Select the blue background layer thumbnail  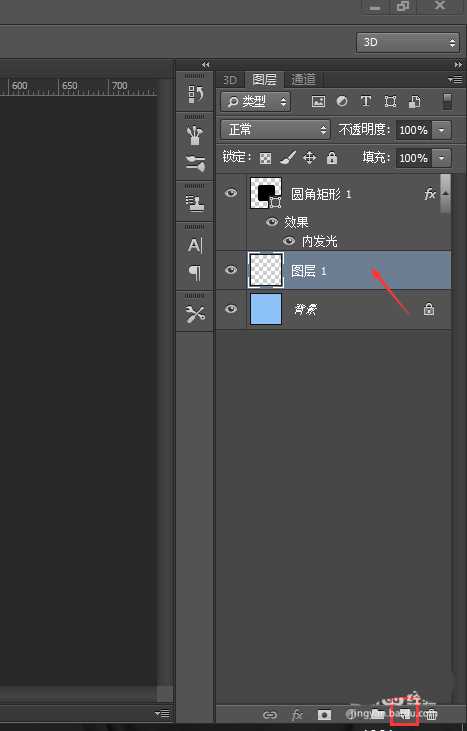pyautogui.click(x=266, y=309)
